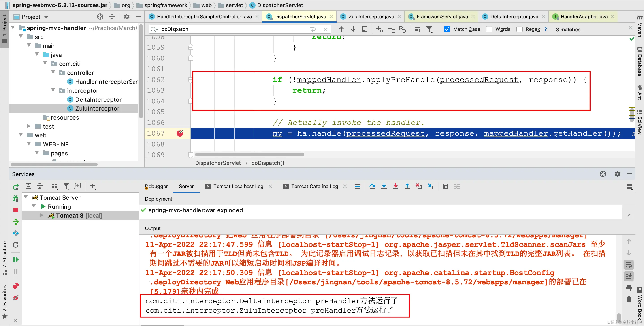644x326 pixels.
Task: Add service with plus icon
Action: [93, 186]
